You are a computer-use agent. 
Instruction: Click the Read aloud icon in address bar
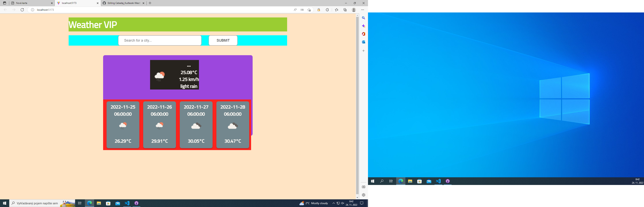(x=295, y=10)
